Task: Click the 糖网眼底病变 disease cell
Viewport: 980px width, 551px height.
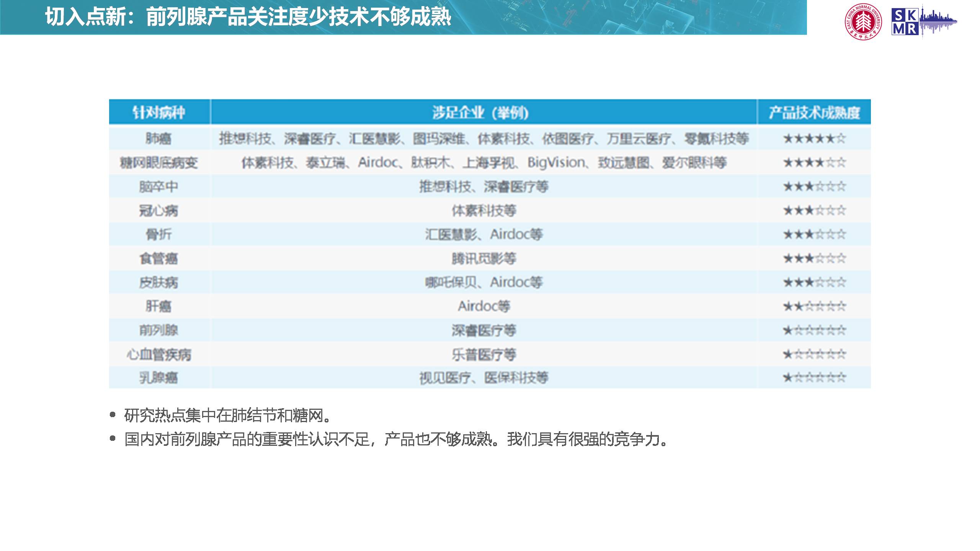Action: click(x=159, y=163)
